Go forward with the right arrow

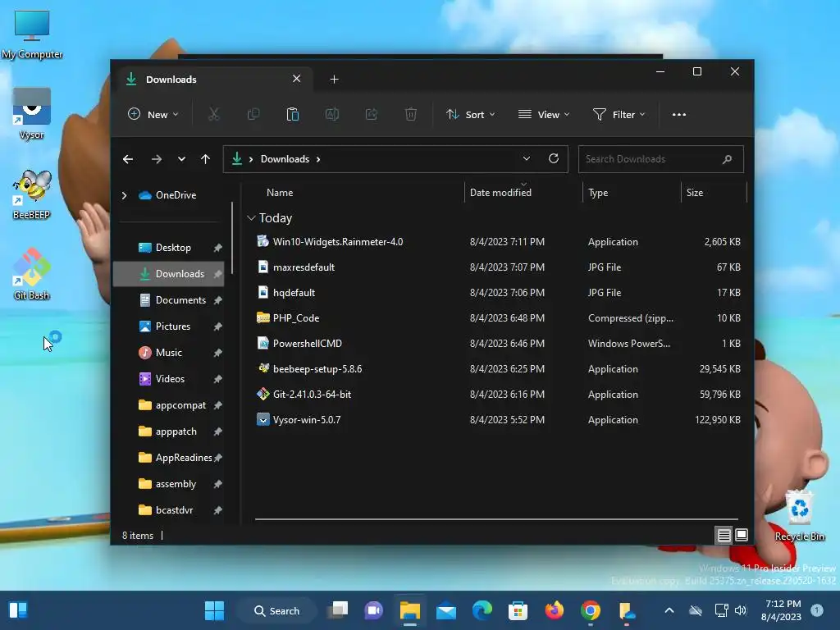pos(157,159)
